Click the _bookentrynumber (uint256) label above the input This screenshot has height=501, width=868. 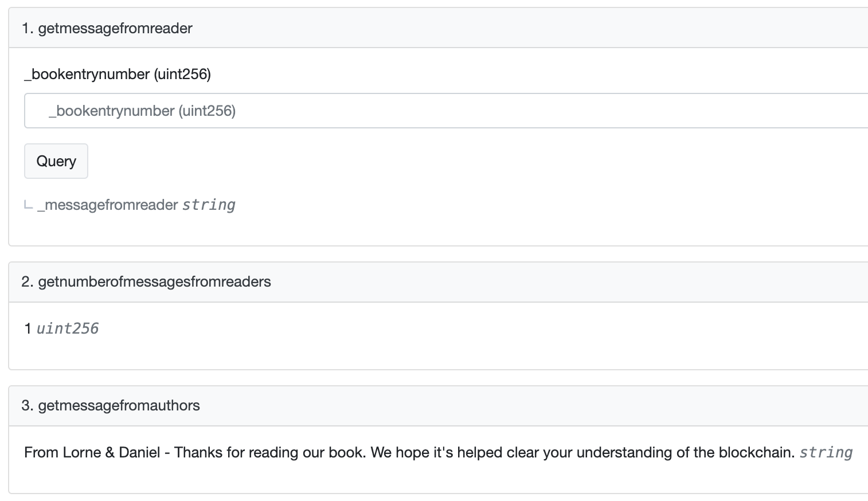tap(118, 74)
